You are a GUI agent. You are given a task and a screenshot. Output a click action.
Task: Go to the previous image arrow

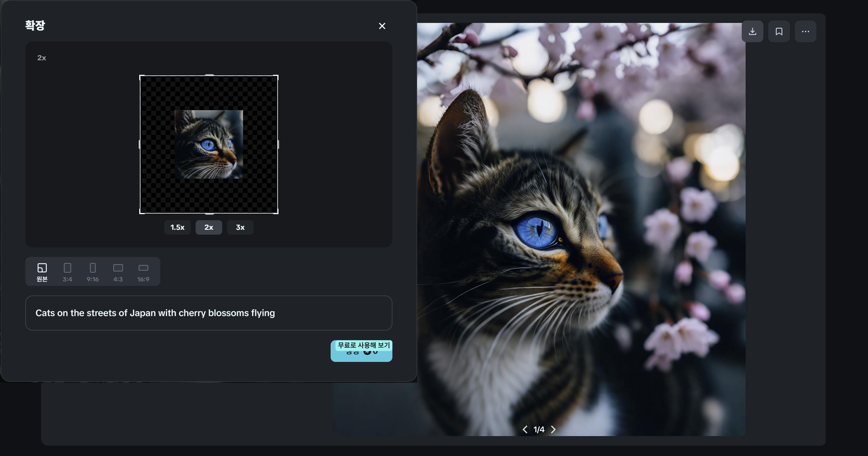pos(525,429)
